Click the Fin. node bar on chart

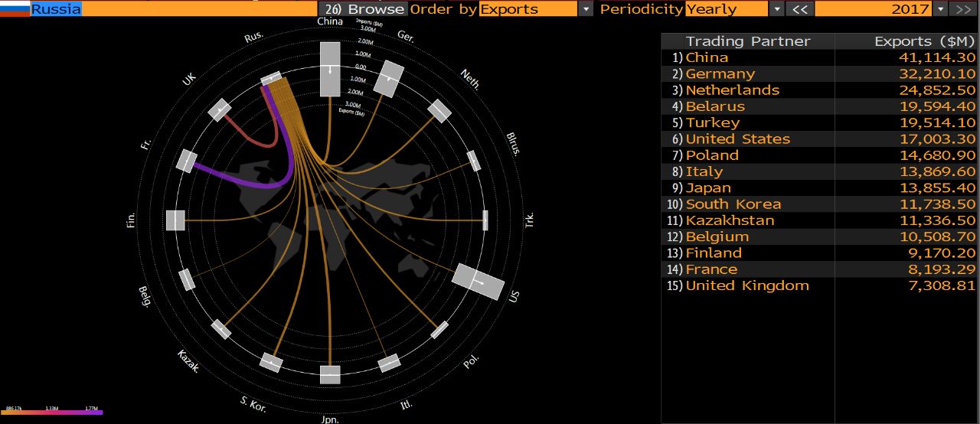175,220
